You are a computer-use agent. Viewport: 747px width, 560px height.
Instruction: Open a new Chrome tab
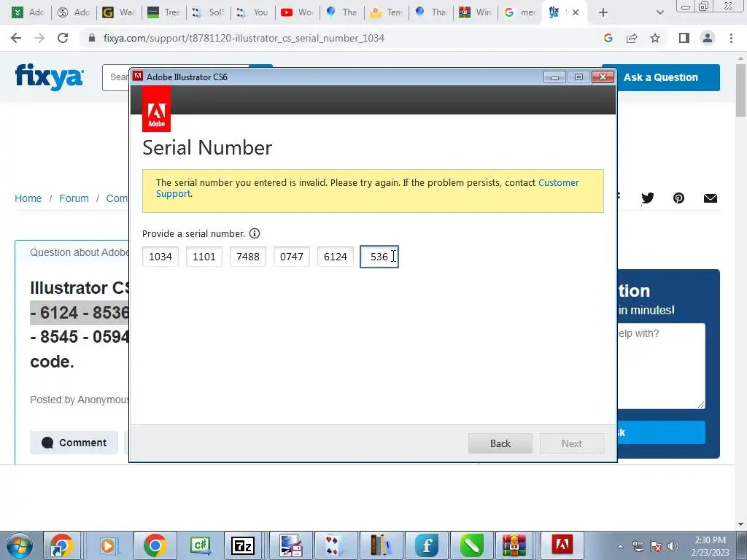(x=603, y=13)
